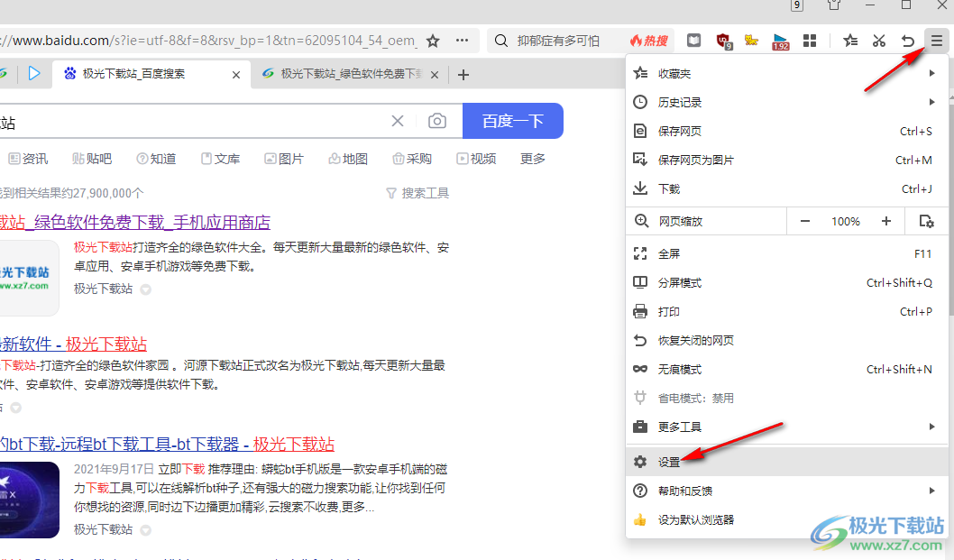This screenshot has height=560, width=954.
Task: Switch to Baidu 资讯 category
Action: [x=28, y=159]
